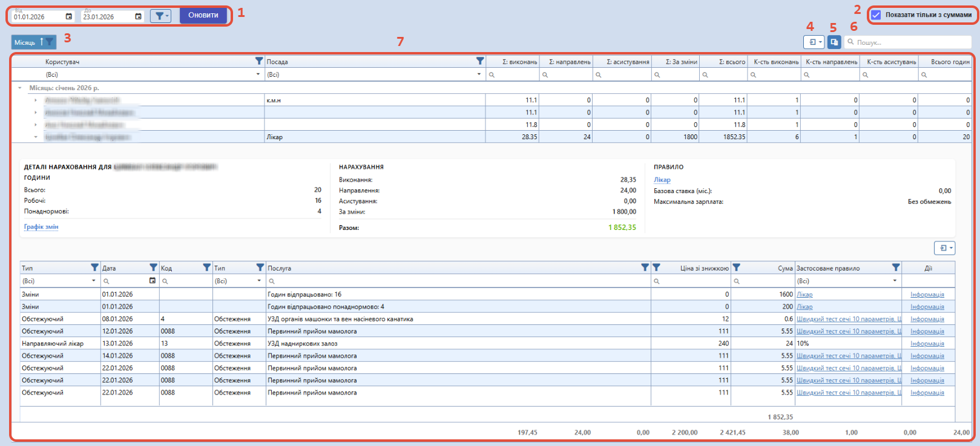Open the (Всі) dropdown under Застосоване правило

point(895,281)
